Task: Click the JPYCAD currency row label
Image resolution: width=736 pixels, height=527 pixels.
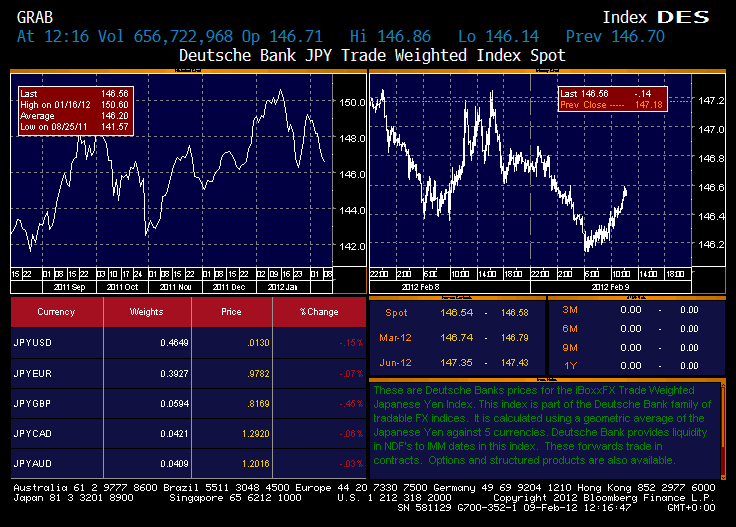Action: pyautogui.click(x=32, y=434)
